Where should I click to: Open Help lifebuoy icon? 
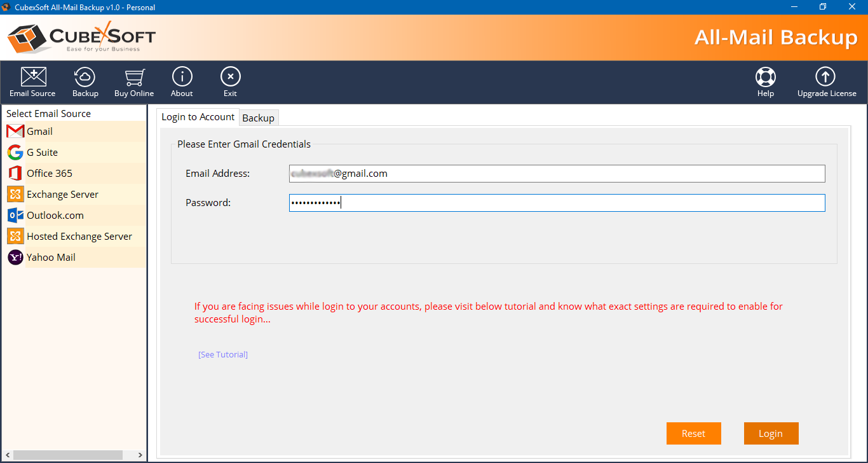[x=765, y=78]
